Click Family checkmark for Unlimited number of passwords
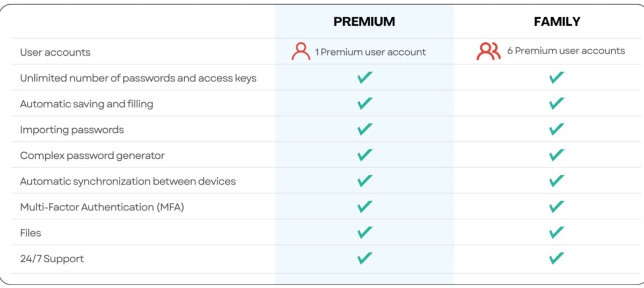 [x=557, y=78]
